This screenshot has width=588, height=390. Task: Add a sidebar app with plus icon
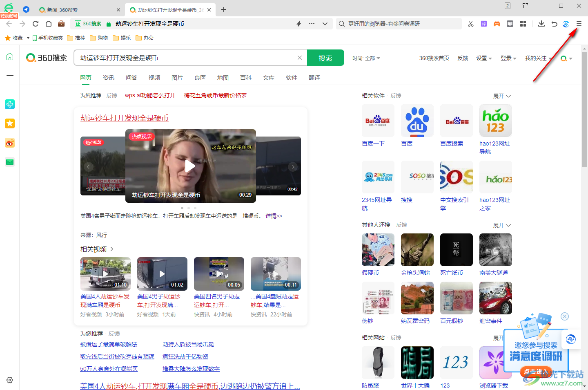coord(10,76)
